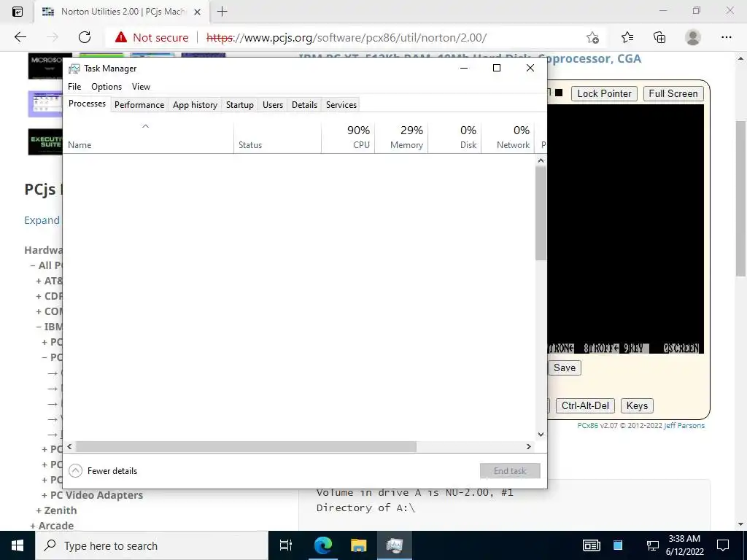Open File Explorer from taskbar

click(358, 545)
